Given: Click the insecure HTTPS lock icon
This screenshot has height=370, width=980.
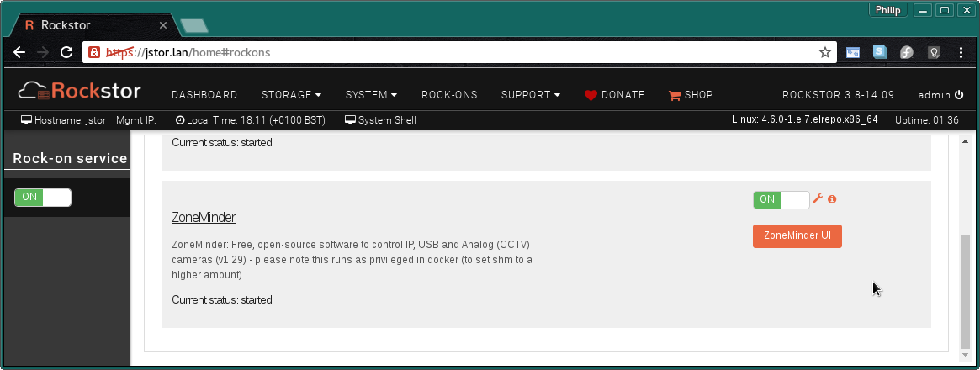Looking at the screenshot, I should pos(93,52).
